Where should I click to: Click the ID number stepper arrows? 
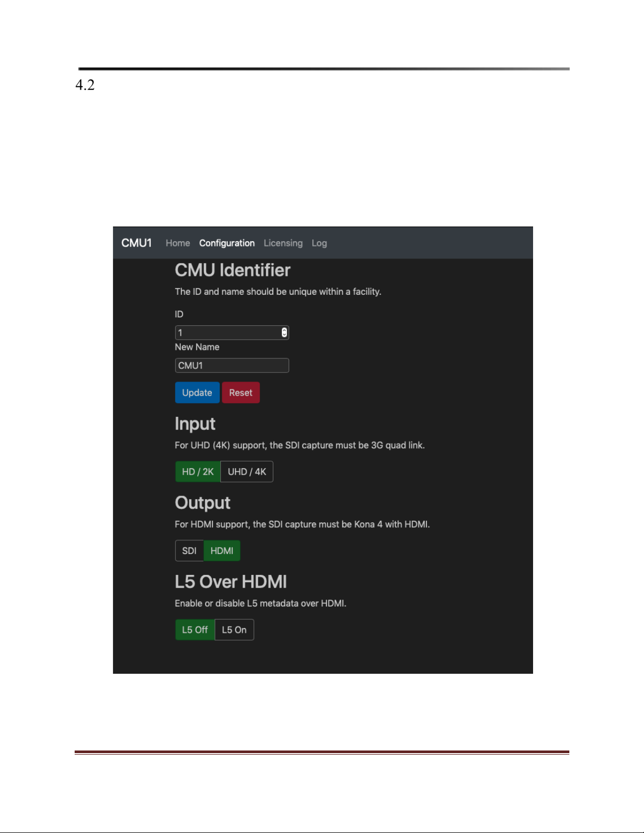284,333
